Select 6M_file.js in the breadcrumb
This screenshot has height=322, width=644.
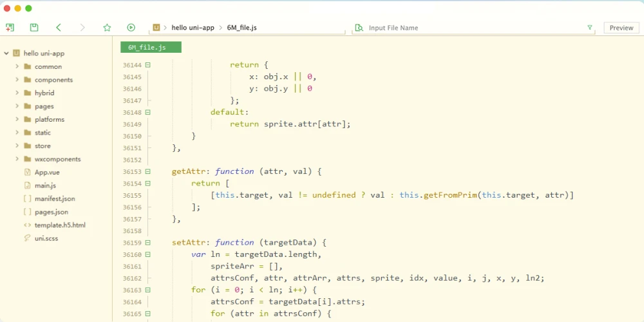tap(242, 28)
